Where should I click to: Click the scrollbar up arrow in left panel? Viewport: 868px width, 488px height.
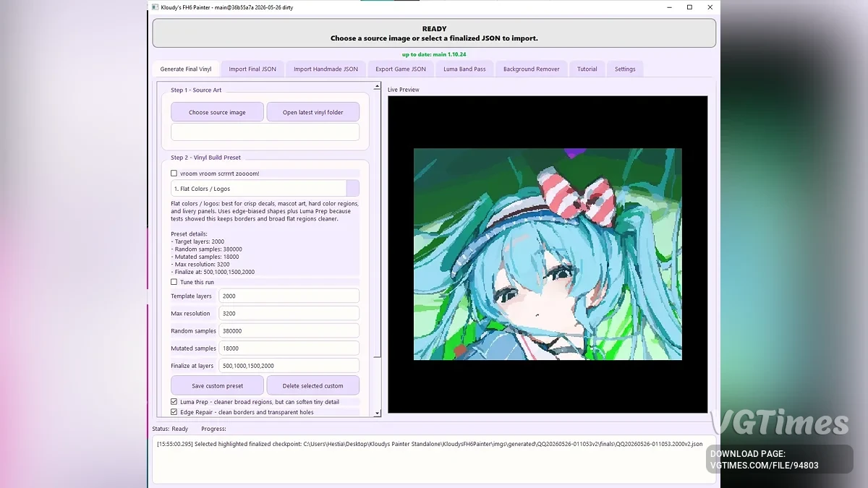click(377, 85)
